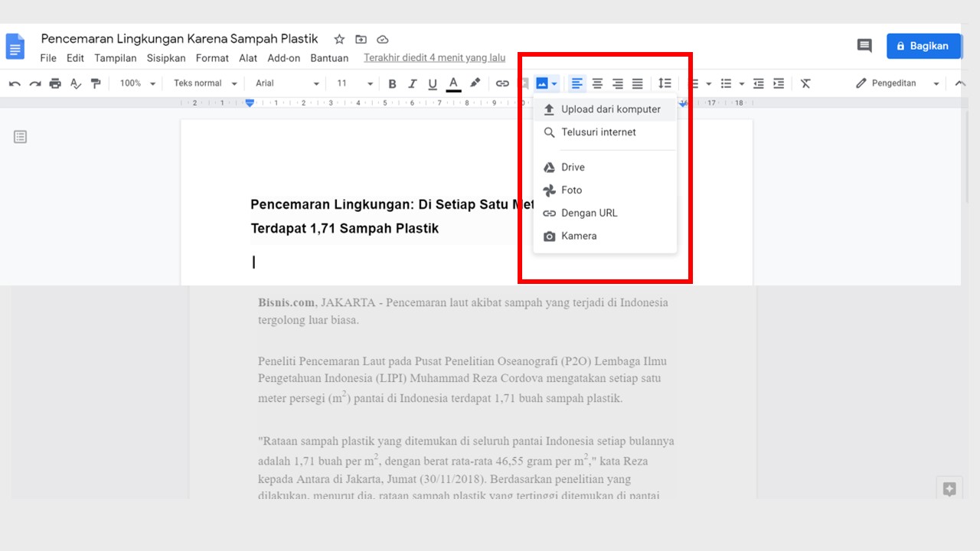The image size is (980, 551).
Task: Show the document outline
Action: pyautogui.click(x=21, y=137)
